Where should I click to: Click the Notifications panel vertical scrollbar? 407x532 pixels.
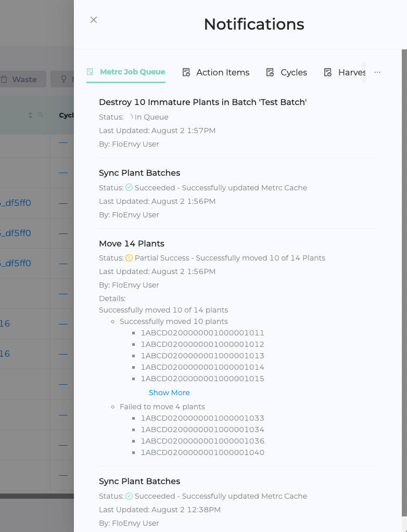(x=404, y=260)
